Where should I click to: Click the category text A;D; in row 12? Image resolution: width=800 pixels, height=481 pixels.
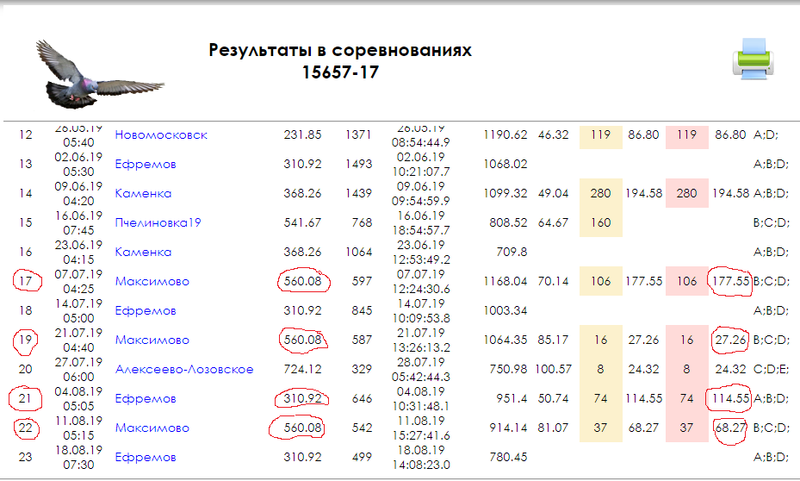click(x=765, y=135)
